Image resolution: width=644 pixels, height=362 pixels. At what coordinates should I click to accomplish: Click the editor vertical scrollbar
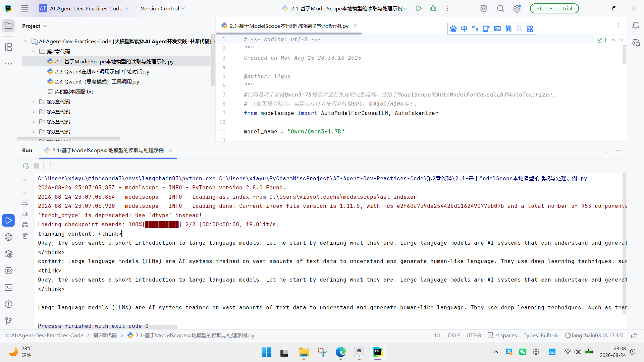(x=624, y=54)
